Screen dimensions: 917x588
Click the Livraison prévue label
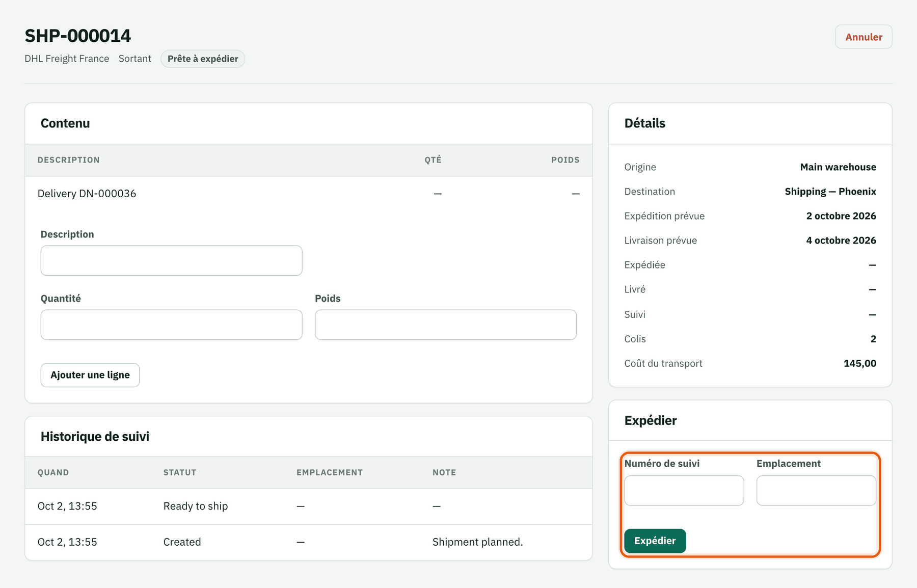point(661,240)
